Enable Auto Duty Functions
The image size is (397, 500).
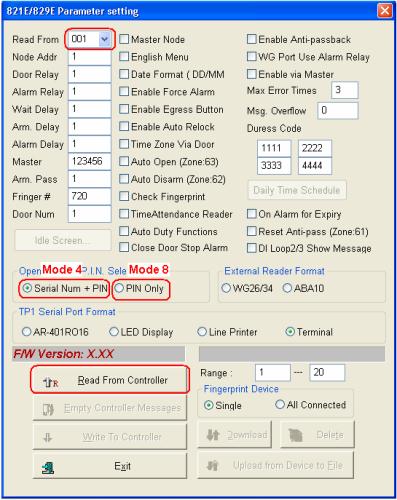[124, 231]
